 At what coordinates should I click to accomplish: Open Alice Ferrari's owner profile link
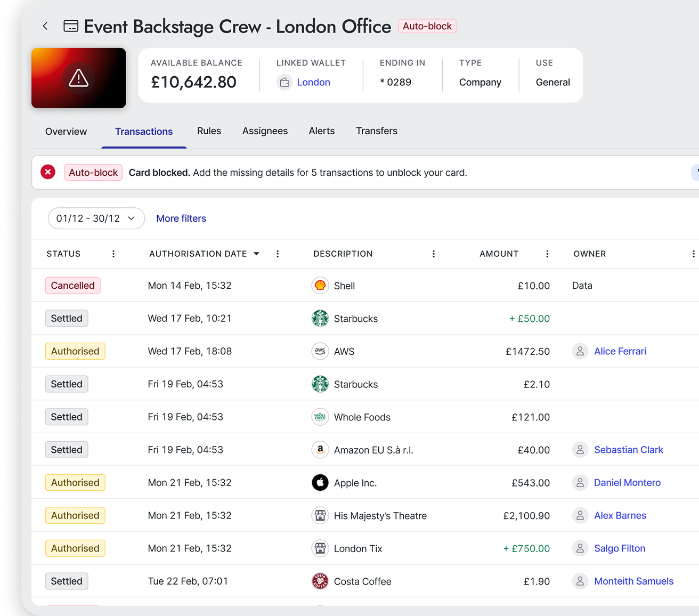coord(620,351)
